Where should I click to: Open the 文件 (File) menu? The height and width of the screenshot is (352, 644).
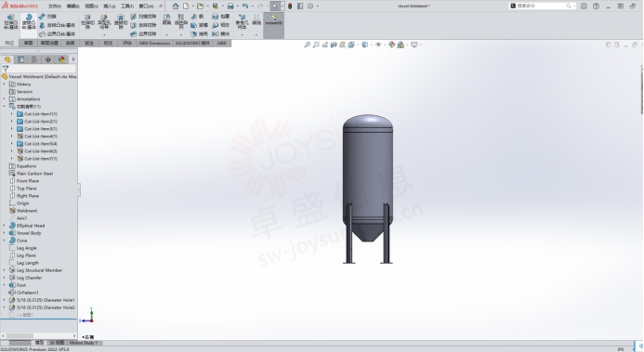click(55, 7)
